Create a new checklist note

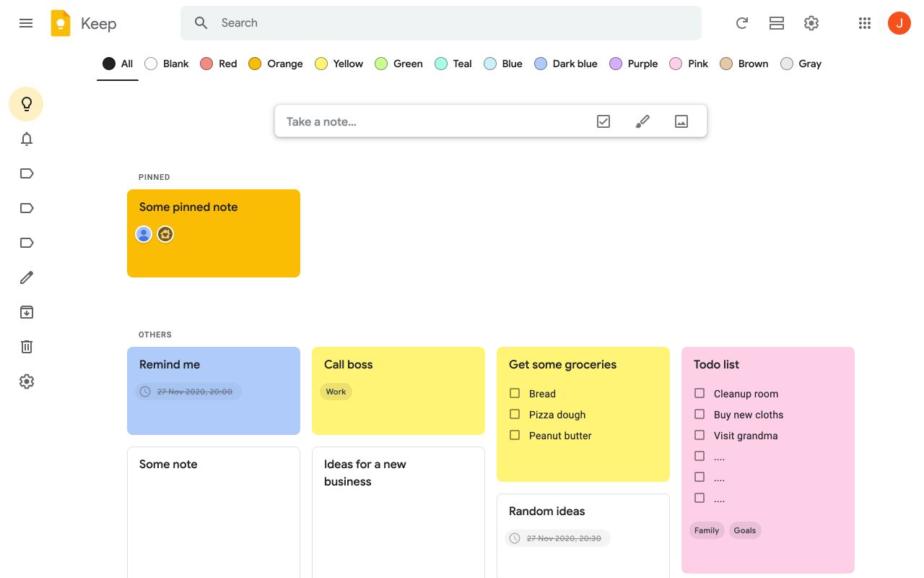click(603, 121)
